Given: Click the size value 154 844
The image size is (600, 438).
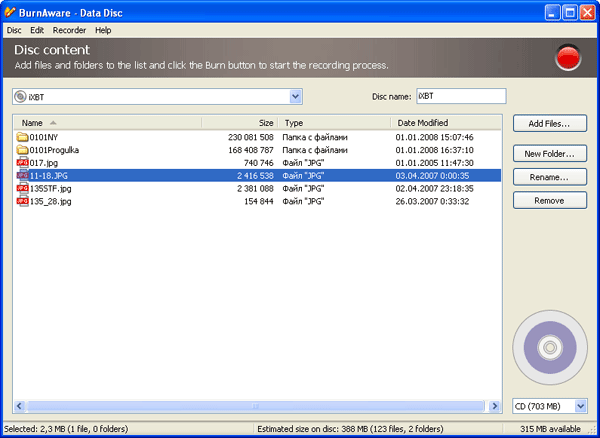Looking at the screenshot, I should (259, 201).
